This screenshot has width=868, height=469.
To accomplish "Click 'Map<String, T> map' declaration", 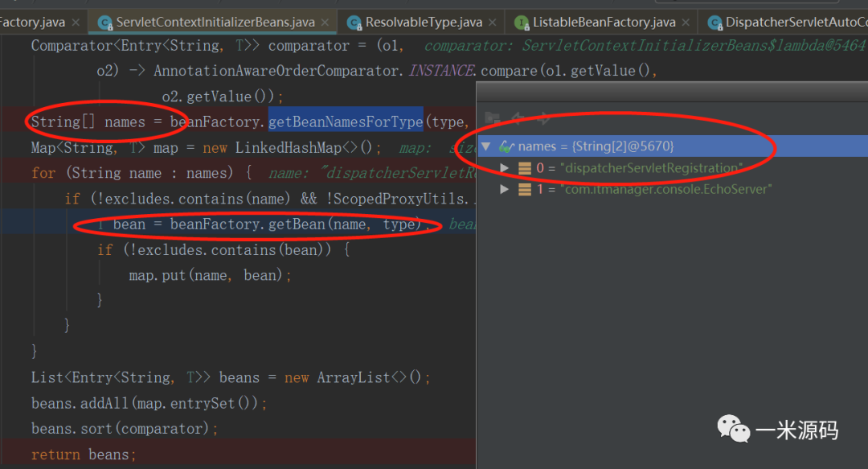I will coord(104,148).
